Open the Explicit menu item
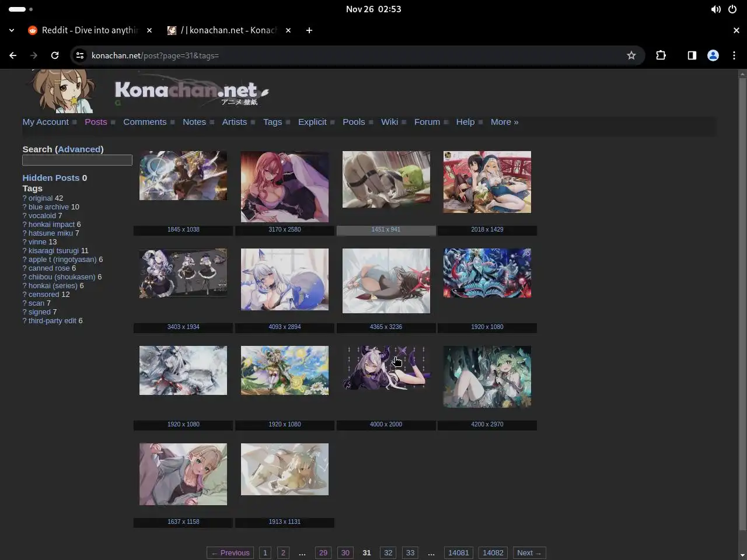747x560 pixels. tap(312, 122)
